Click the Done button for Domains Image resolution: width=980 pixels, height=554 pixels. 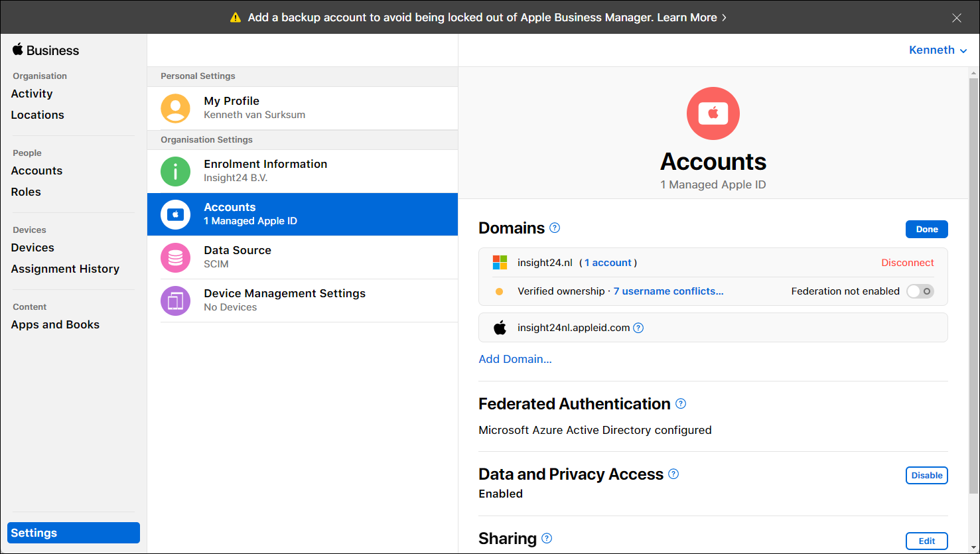click(926, 229)
